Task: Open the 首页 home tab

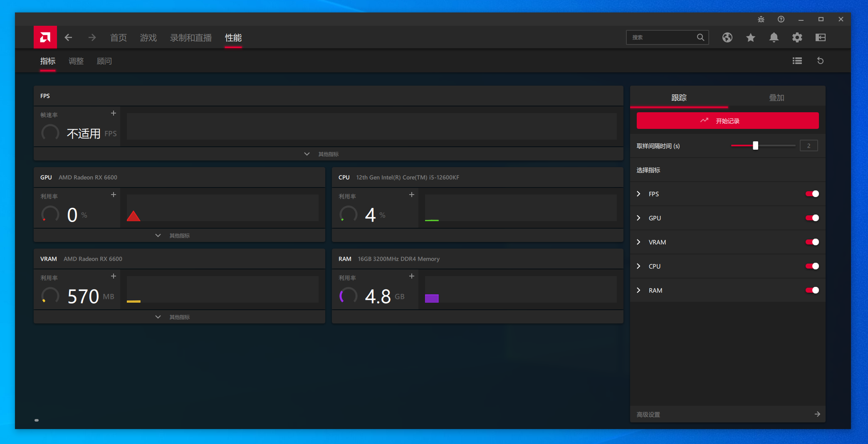Action: (x=119, y=38)
